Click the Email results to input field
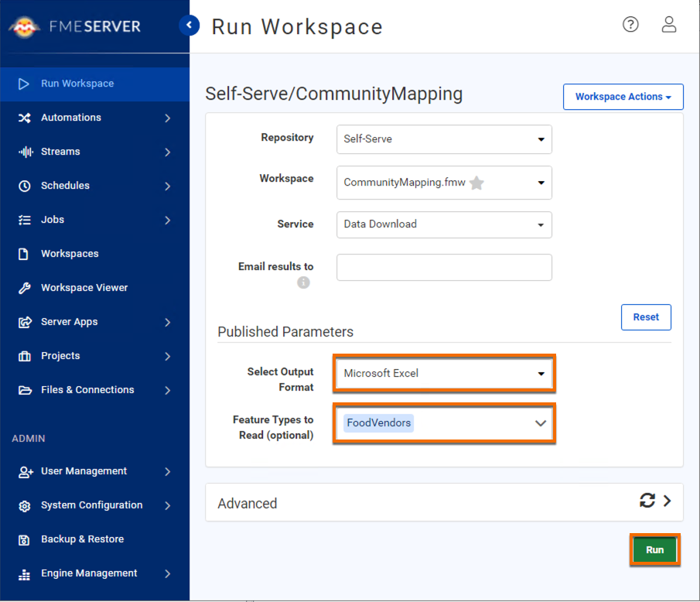700x602 pixels. pyautogui.click(x=444, y=268)
